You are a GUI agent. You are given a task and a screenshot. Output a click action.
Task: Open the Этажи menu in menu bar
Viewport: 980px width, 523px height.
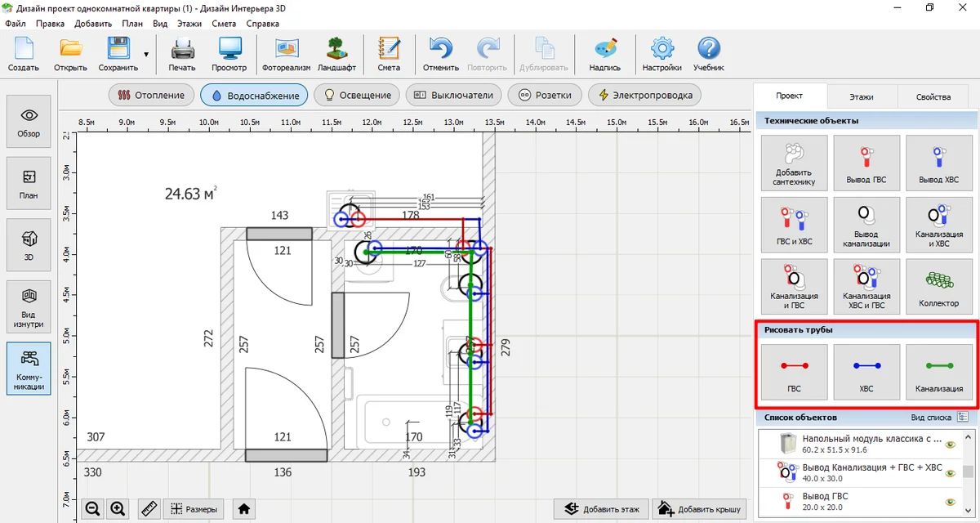point(189,24)
